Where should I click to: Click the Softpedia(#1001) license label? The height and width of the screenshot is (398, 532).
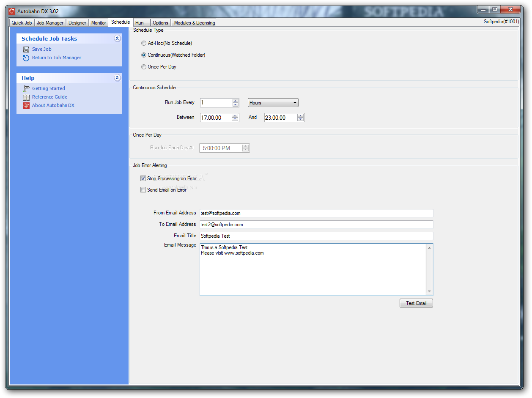pyautogui.click(x=502, y=22)
